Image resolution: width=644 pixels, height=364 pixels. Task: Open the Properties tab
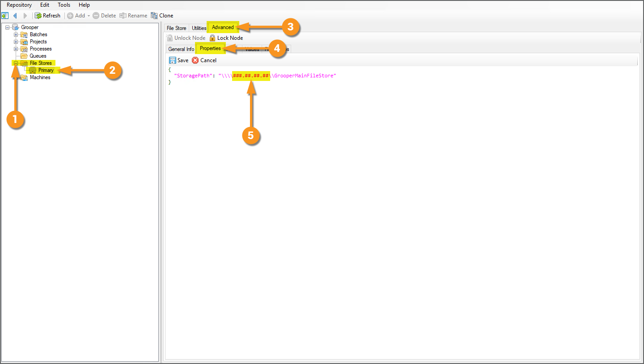[x=210, y=48]
